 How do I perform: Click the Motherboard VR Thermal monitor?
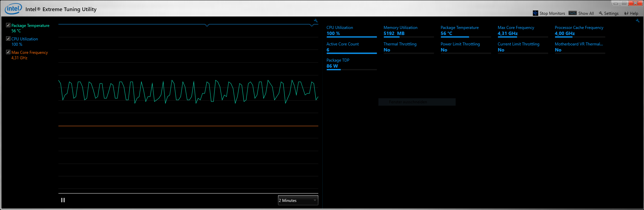coord(580,47)
